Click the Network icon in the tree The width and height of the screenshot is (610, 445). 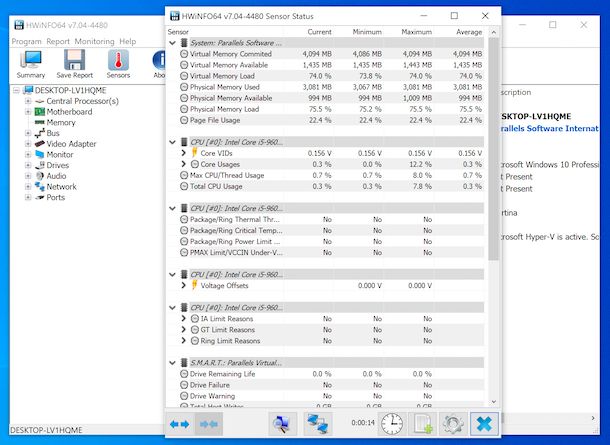coord(40,187)
